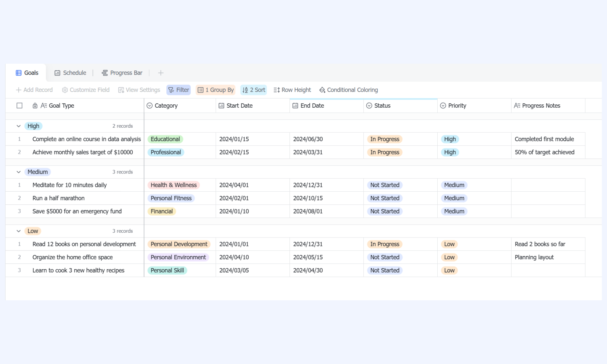Collapse the Medium priority group
Viewport: 607px width, 364px height.
pos(19,172)
